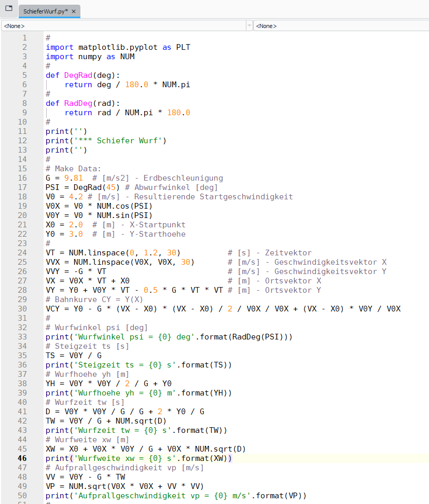
Task: Click the 'def RadDeg(rad):' definition
Action: [82, 103]
